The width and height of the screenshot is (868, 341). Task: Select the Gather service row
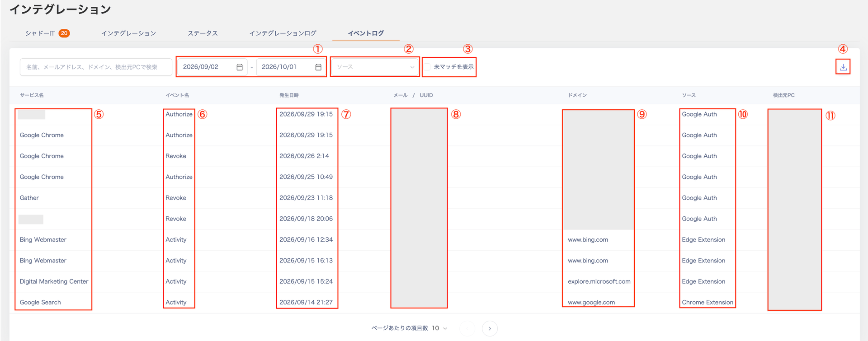tap(434, 198)
